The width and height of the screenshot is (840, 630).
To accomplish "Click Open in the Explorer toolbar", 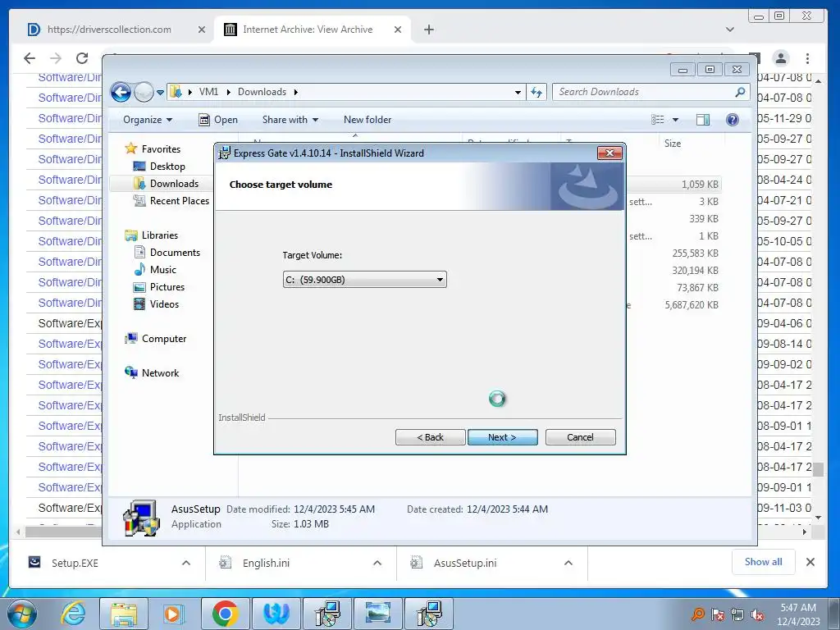I will [218, 120].
